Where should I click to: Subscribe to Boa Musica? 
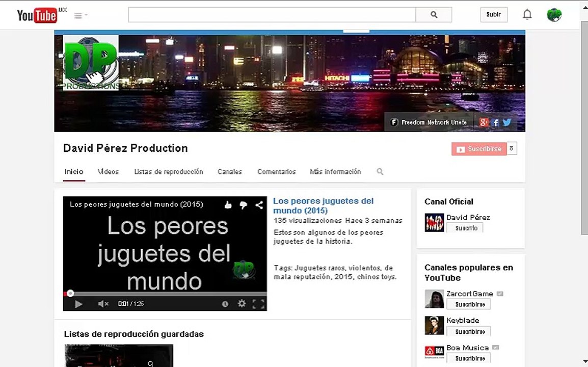pos(468,358)
